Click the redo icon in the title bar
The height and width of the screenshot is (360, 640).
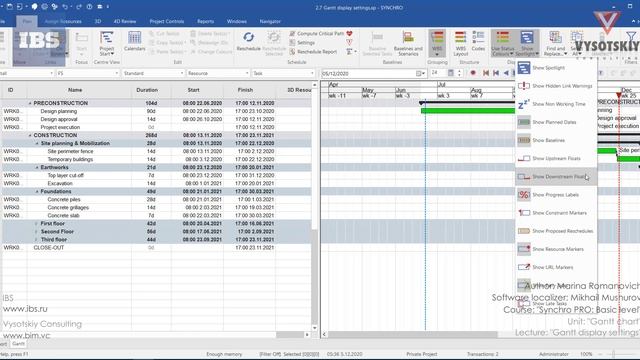tap(79, 7)
